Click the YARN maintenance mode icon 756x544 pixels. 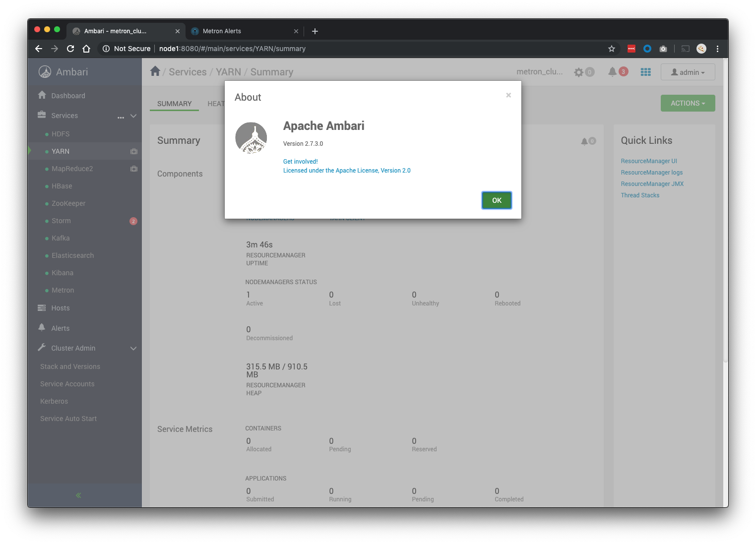click(x=134, y=151)
